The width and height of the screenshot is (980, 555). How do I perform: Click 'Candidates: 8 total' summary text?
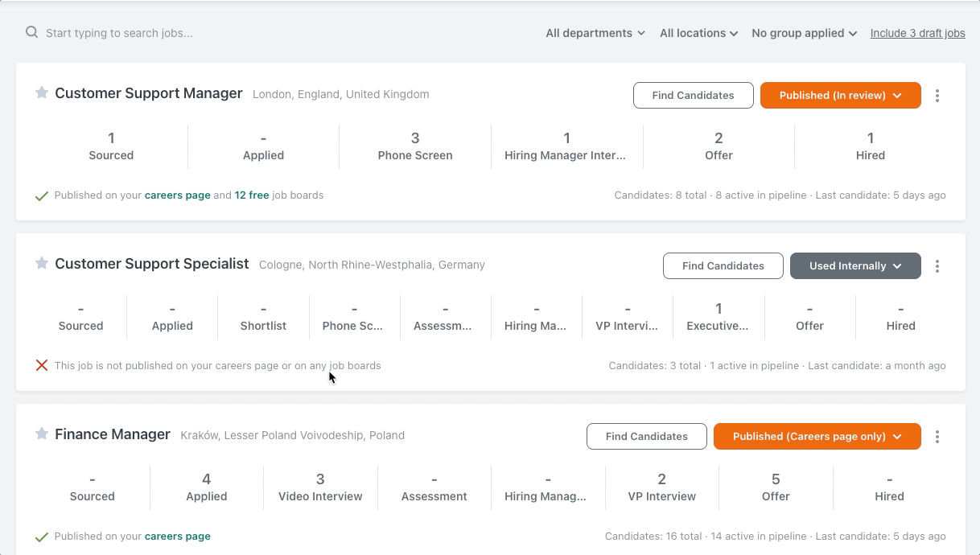coord(661,195)
